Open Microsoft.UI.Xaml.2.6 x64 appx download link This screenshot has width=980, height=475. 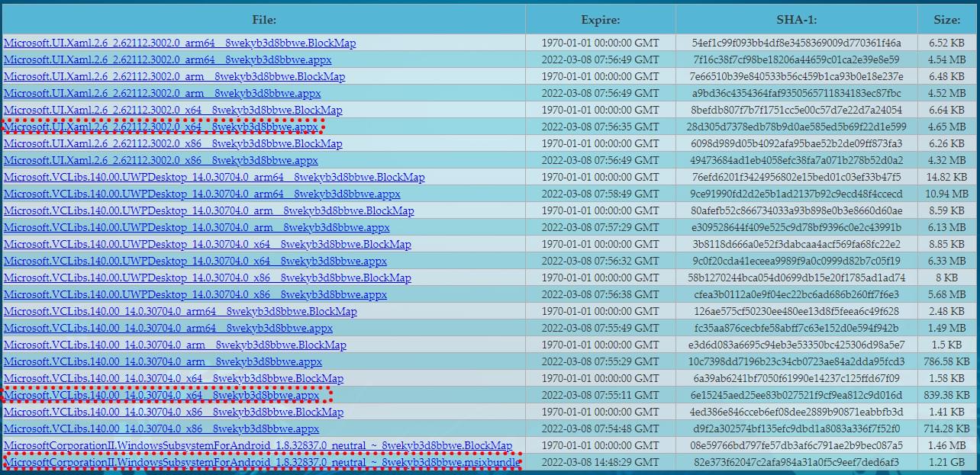coord(161,127)
